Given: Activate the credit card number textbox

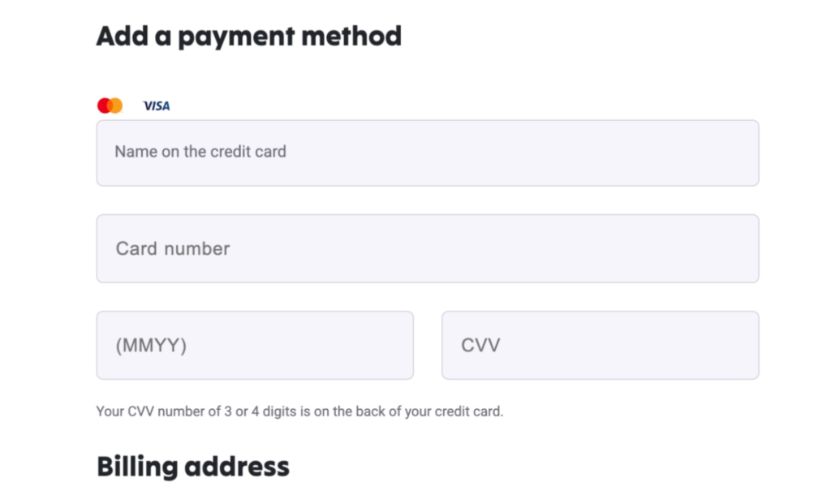Looking at the screenshot, I should 428,248.
